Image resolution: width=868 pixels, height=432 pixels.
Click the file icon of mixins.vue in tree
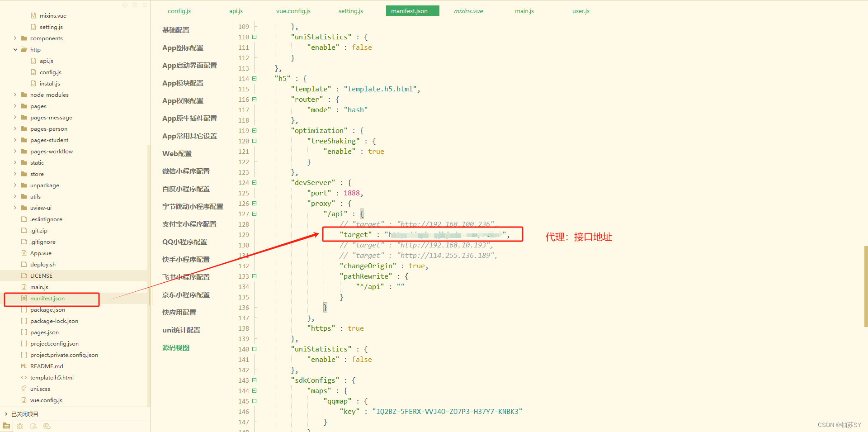pos(33,15)
